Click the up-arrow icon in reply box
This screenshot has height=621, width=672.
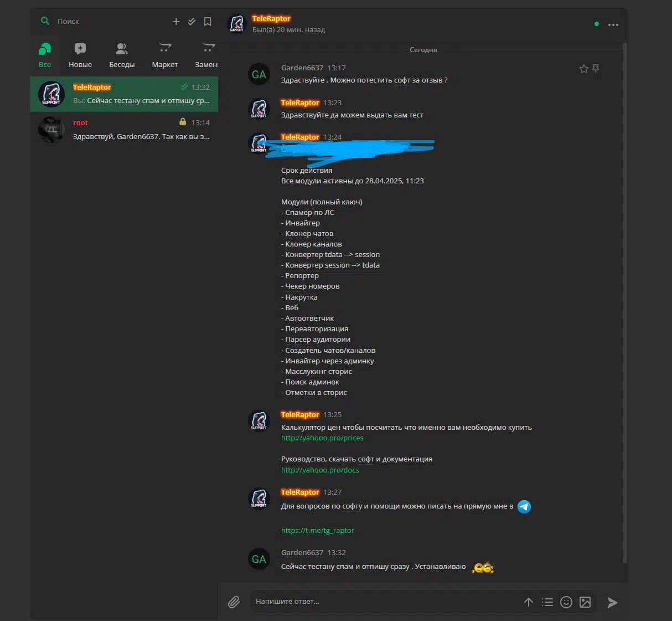click(x=529, y=602)
